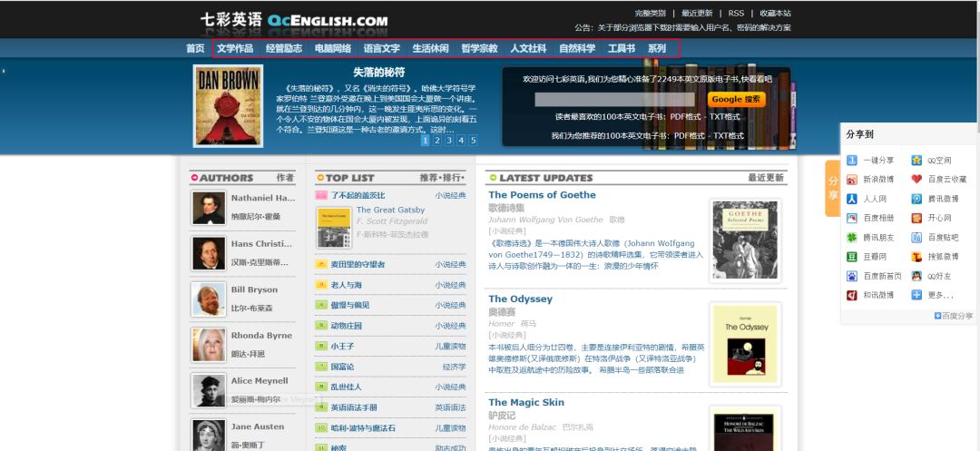Click the 腾讯微博 share icon
Screen dimensions: 980x451
pos(916,199)
